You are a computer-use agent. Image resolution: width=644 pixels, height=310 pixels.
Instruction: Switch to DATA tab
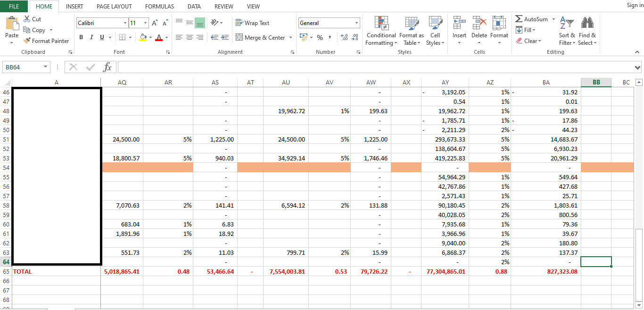tap(194, 6)
